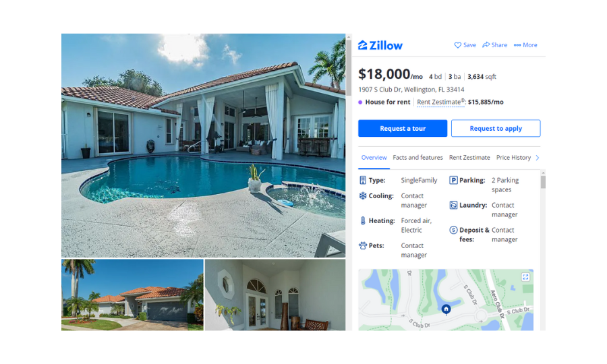Click the Share arrow icon
The image size is (607, 364).
coord(486,45)
